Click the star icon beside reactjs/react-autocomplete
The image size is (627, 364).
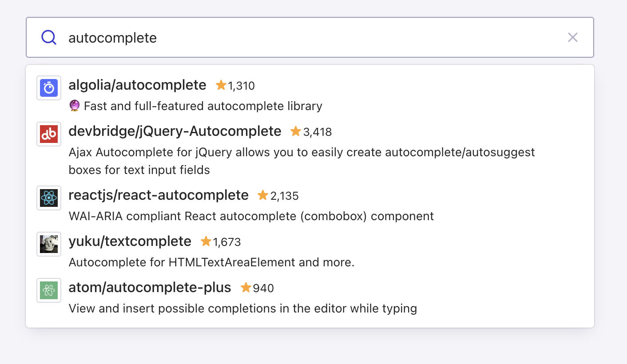262,195
